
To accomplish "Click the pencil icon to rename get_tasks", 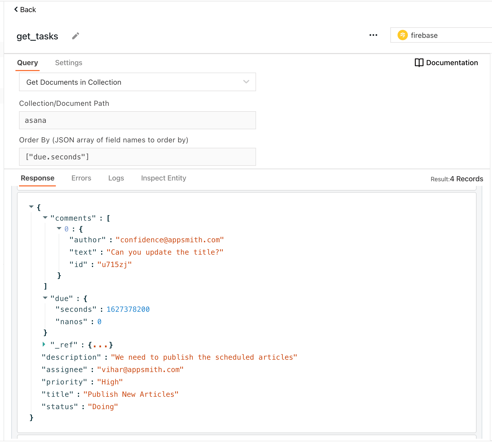I will [x=75, y=36].
